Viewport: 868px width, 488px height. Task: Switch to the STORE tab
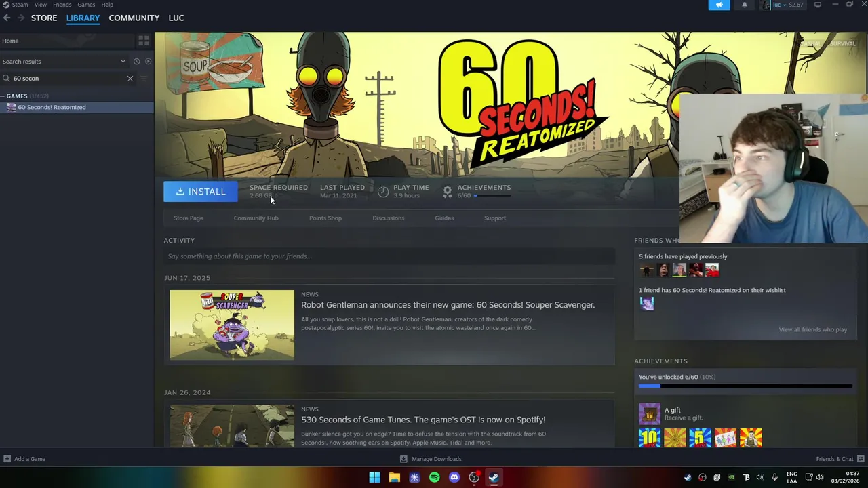pos(44,18)
